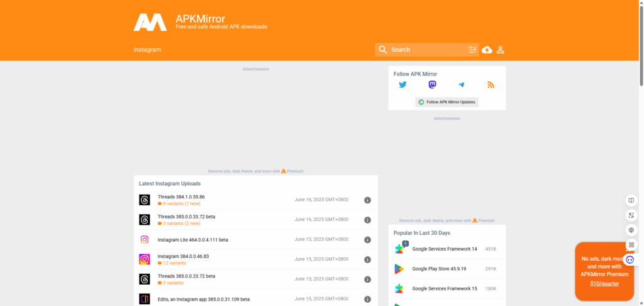Click the robot assistant floating icon
The image size is (644, 306).
[630, 259]
